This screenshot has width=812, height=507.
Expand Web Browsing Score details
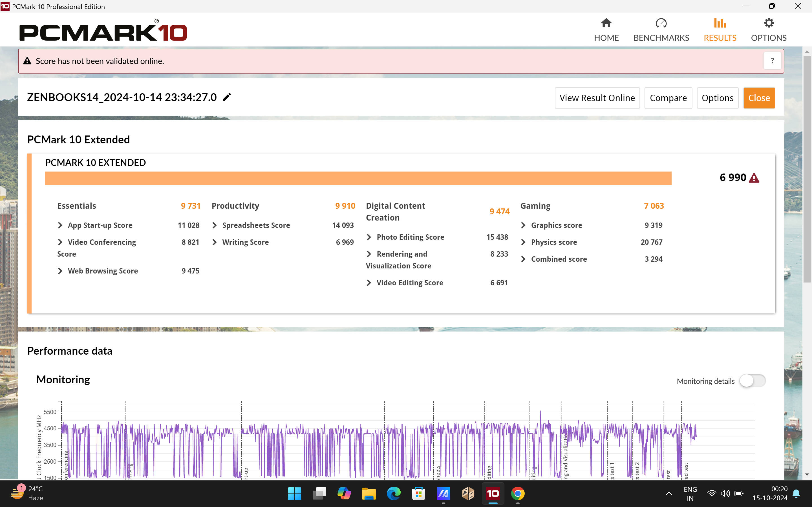[60, 271]
